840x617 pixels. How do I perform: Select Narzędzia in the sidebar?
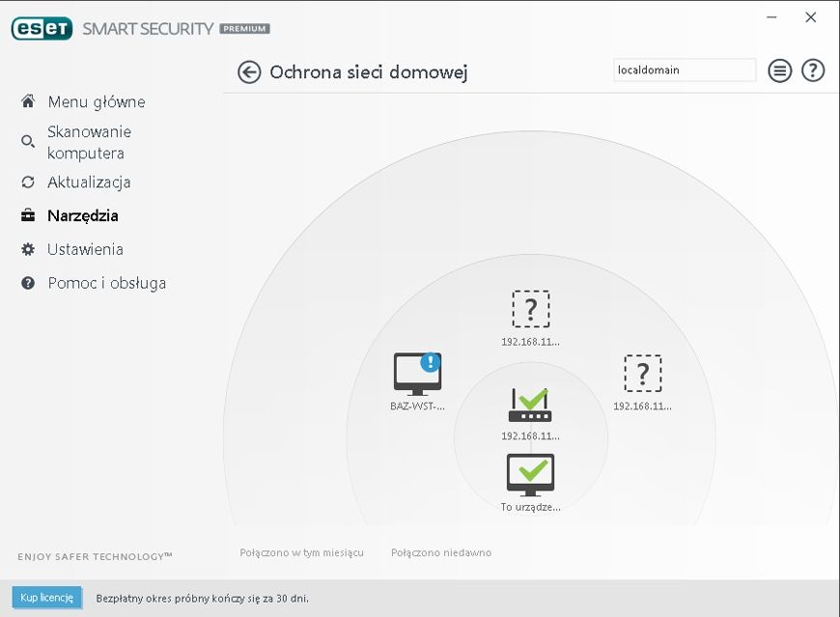coord(83,216)
